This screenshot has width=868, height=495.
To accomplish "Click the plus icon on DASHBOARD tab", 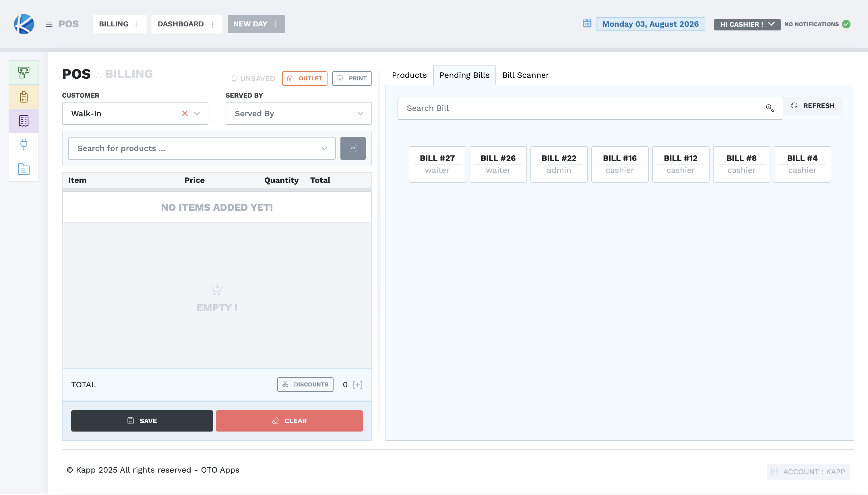I will point(212,24).
